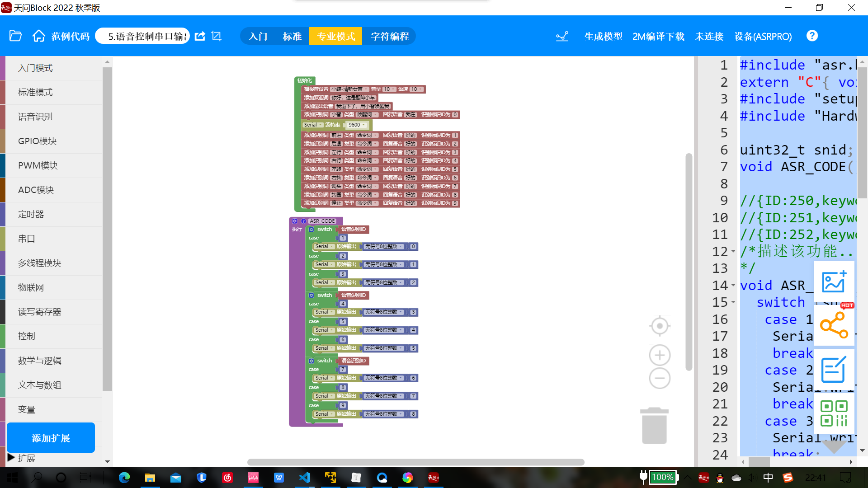The width and height of the screenshot is (868, 488).
Task: Zoom out on the block workspace
Action: [x=660, y=378]
